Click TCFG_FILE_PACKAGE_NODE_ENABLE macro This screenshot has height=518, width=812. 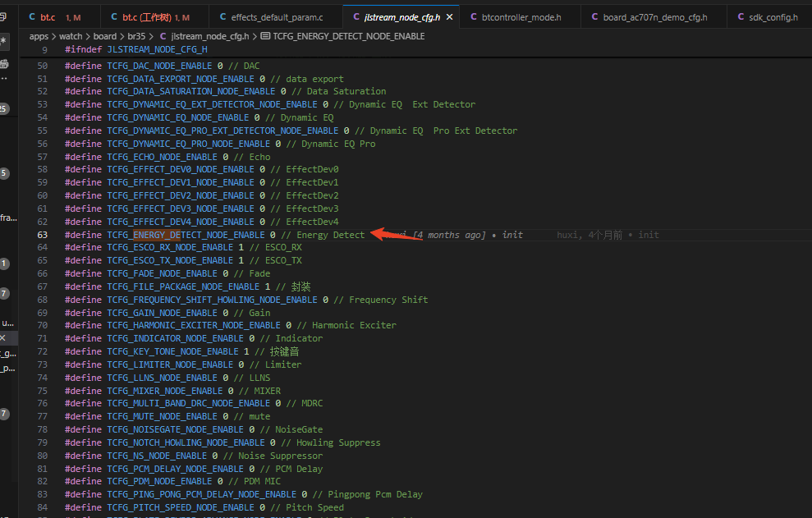(183, 287)
